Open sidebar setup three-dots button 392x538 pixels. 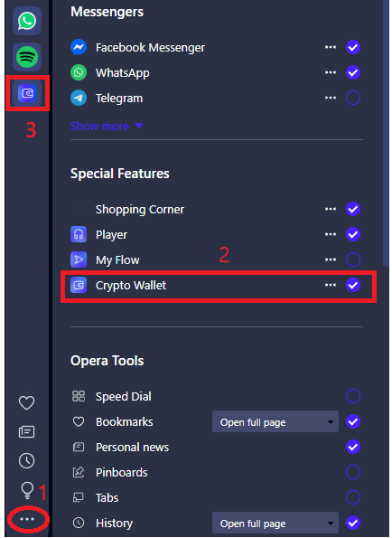[27, 519]
